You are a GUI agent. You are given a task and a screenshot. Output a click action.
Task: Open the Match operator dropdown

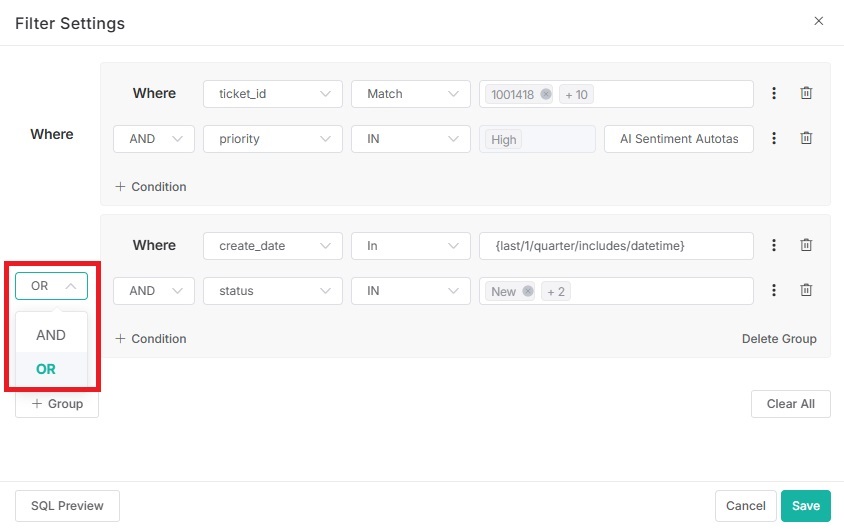pyautogui.click(x=410, y=93)
